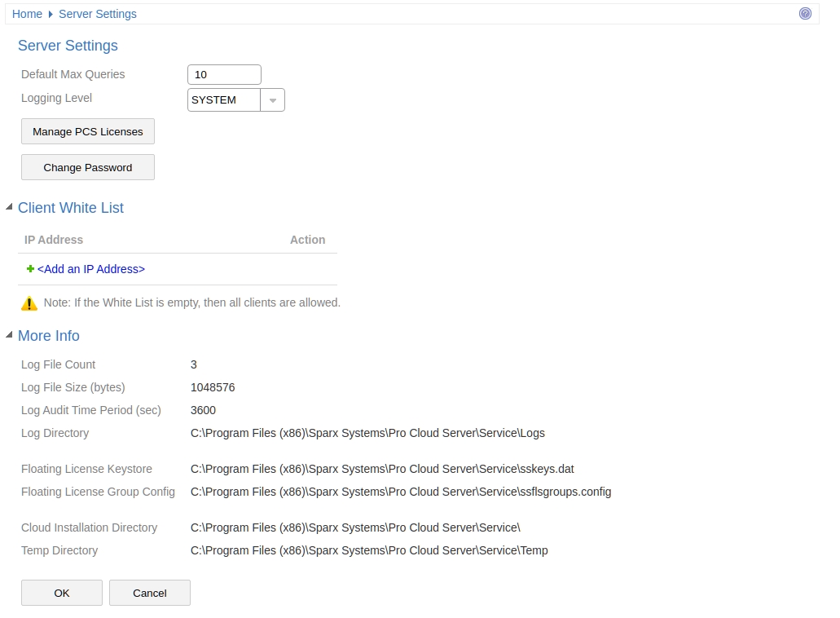Screen dimensions: 840x618
Task: Confirm settings with the OK button
Action: (x=62, y=593)
